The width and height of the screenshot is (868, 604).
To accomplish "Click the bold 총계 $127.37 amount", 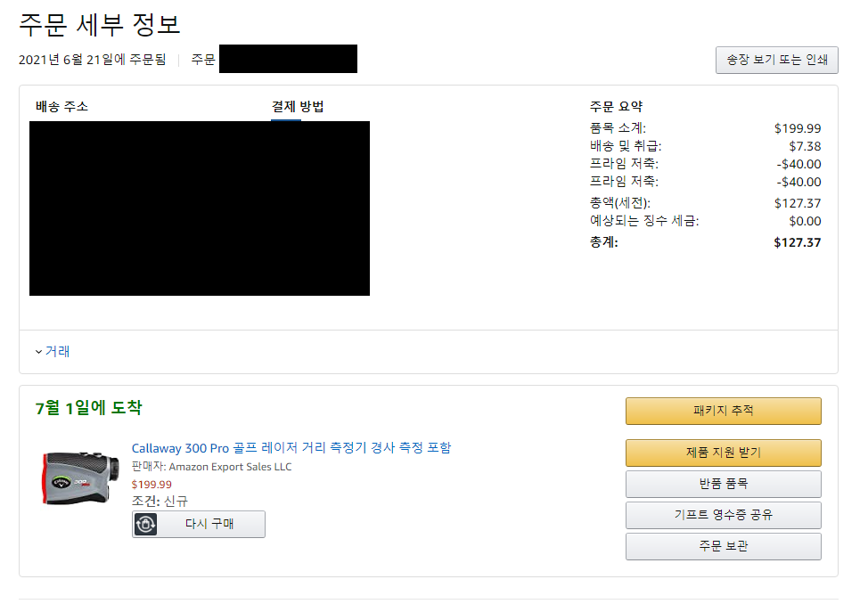I will pyautogui.click(x=798, y=242).
